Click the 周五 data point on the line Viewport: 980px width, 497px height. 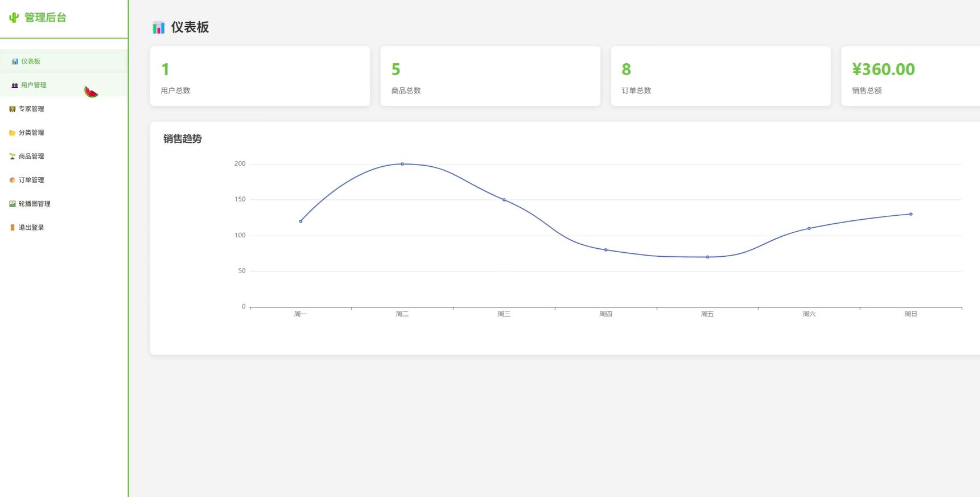tap(707, 257)
